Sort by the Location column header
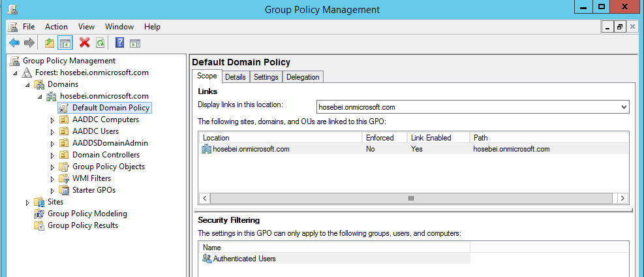 point(281,138)
